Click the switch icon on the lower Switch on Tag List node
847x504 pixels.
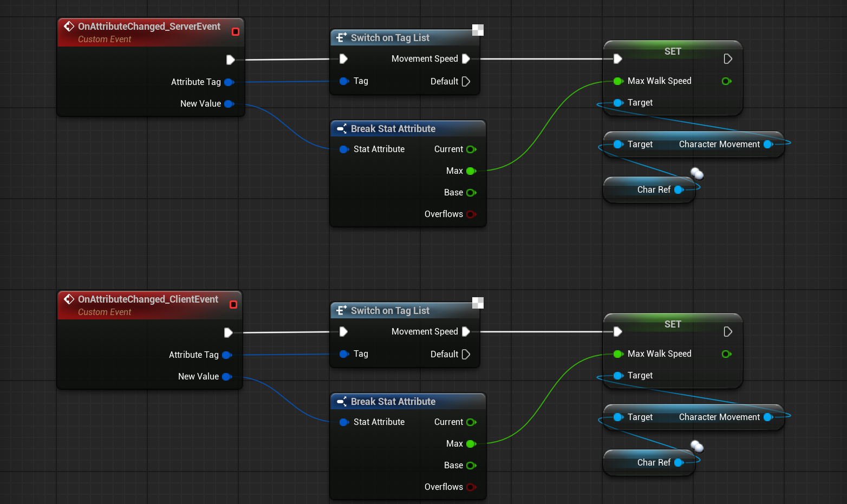tap(342, 310)
